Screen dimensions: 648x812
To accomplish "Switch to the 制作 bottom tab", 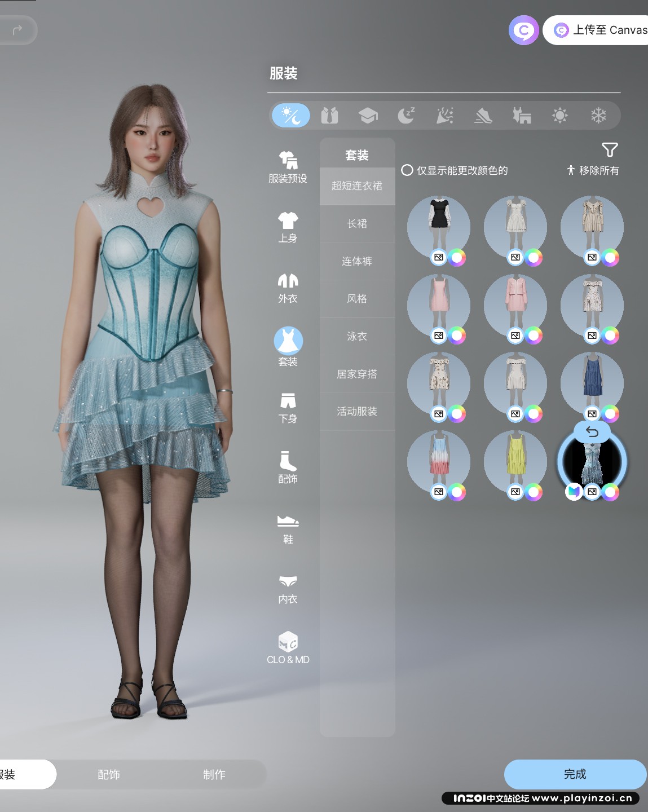I will click(x=214, y=774).
